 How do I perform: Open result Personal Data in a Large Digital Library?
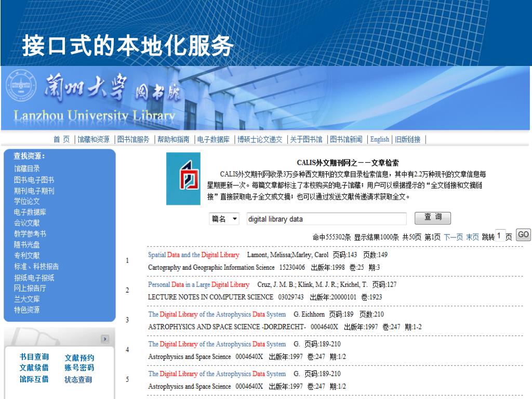pos(198,284)
